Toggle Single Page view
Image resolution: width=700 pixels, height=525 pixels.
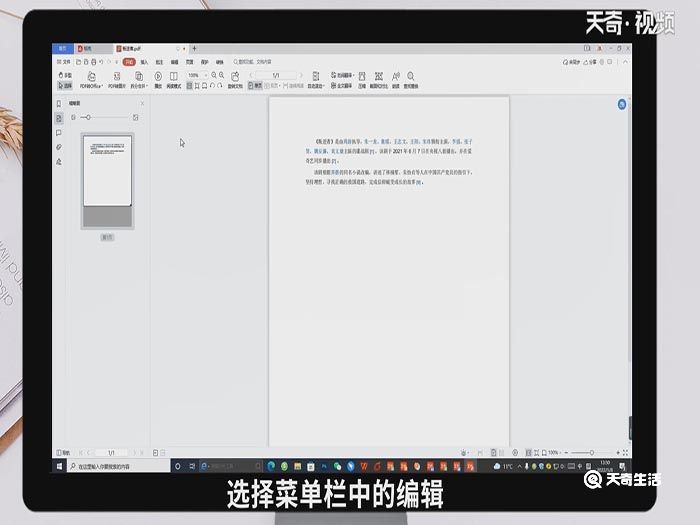pos(255,85)
